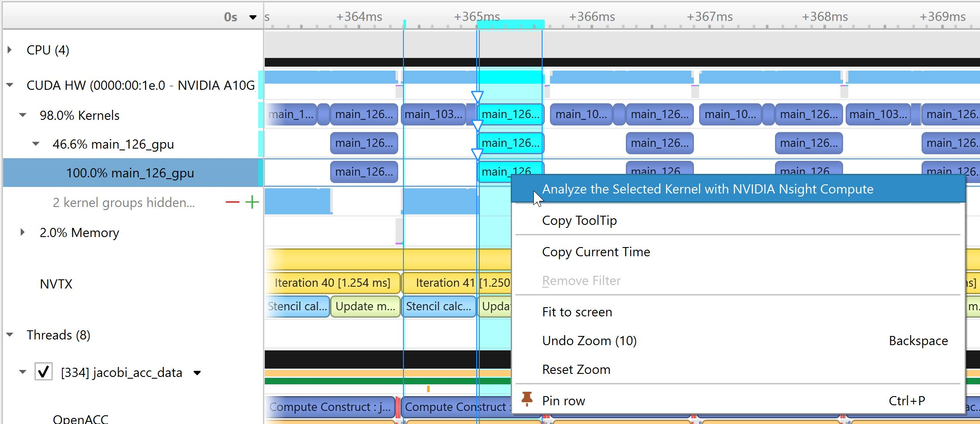
Task: Open the jacobi_acc_data thread dropdown arrow
Action: [x=197, y=373]
